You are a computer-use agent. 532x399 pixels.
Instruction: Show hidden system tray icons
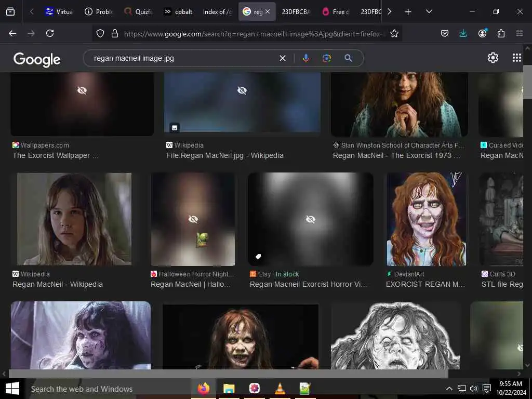tap(449, 389)
